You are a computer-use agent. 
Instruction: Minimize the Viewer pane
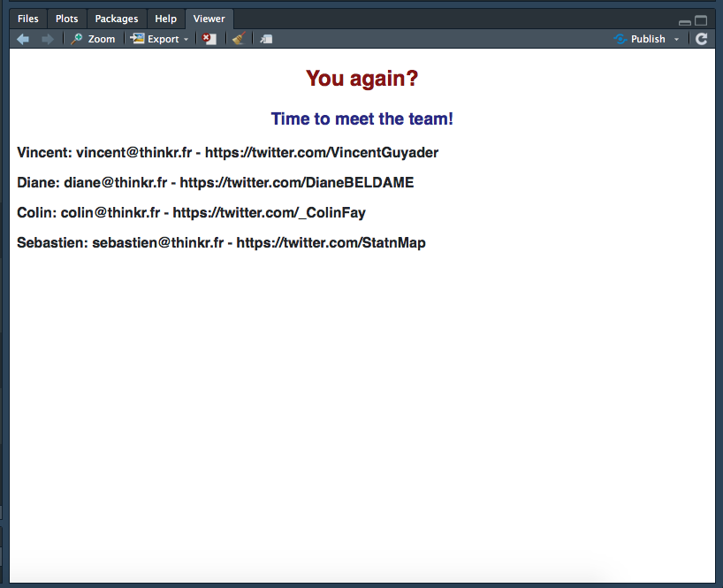[x=685, y=22]
